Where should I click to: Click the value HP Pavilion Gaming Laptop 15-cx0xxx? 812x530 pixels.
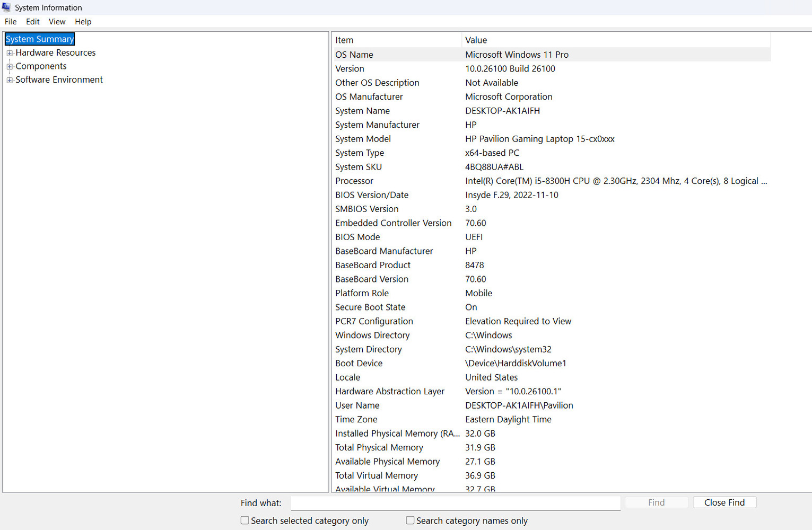tap(540, 139)
